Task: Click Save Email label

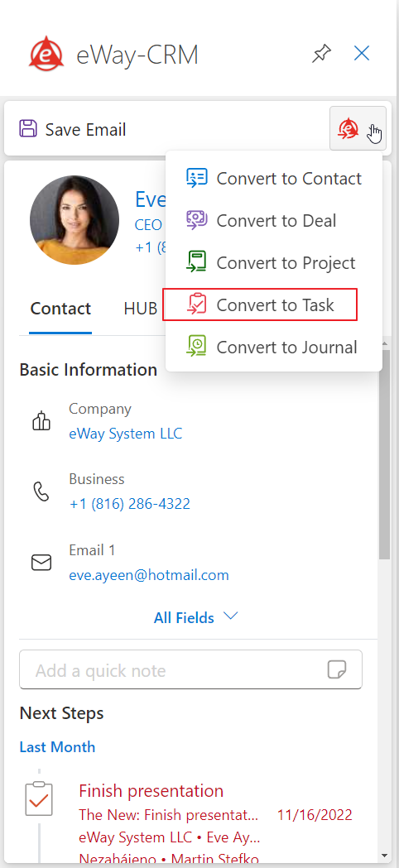Action: point(86,130)
